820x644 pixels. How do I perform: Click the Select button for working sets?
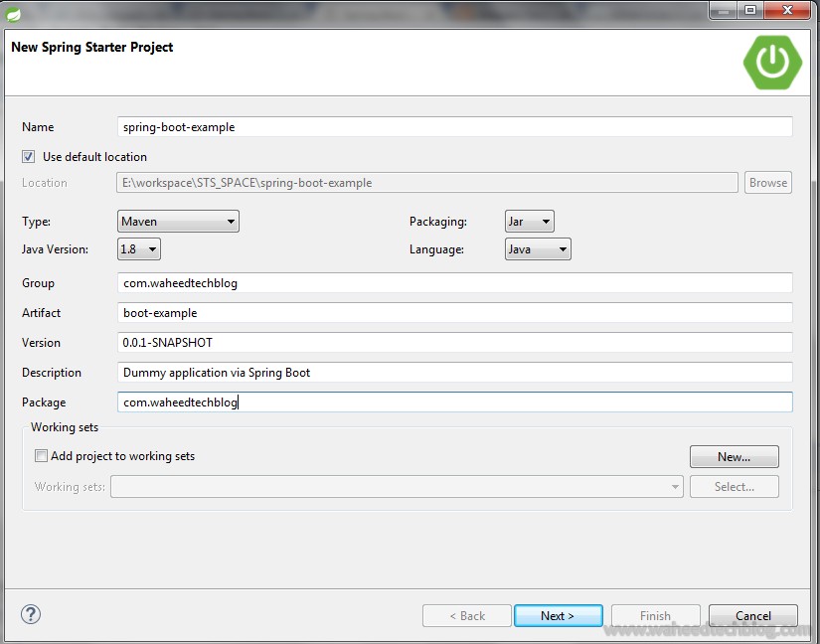point(734,486)
